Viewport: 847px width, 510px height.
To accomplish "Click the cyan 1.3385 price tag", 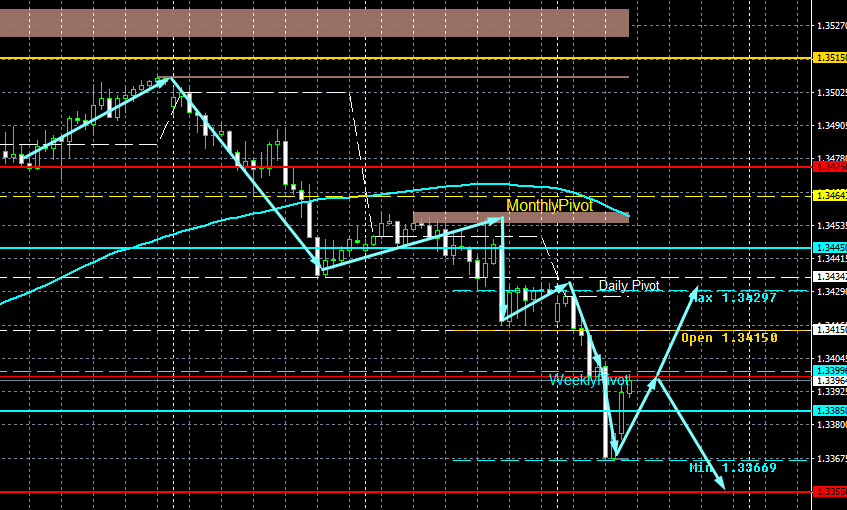I will point(830,411).
